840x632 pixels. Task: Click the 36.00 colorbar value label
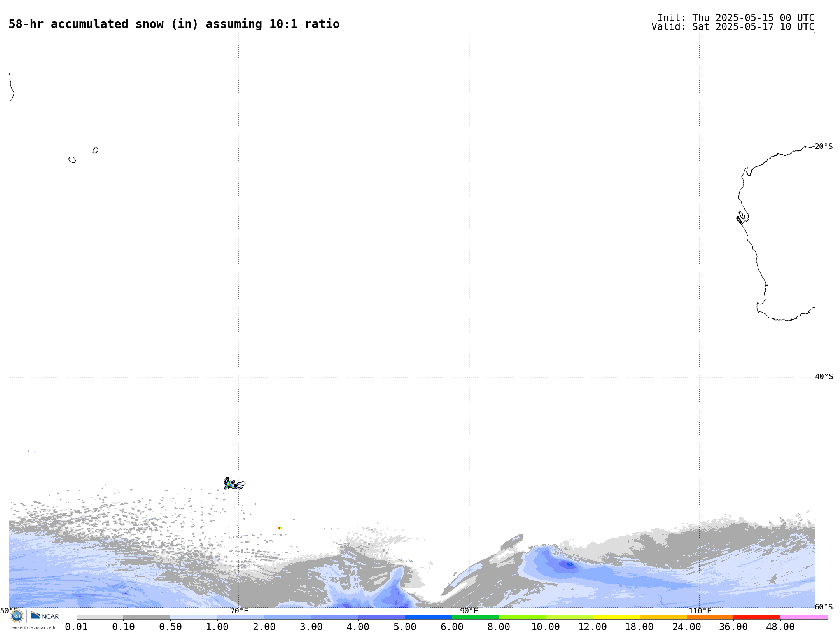tap(733, 627)
